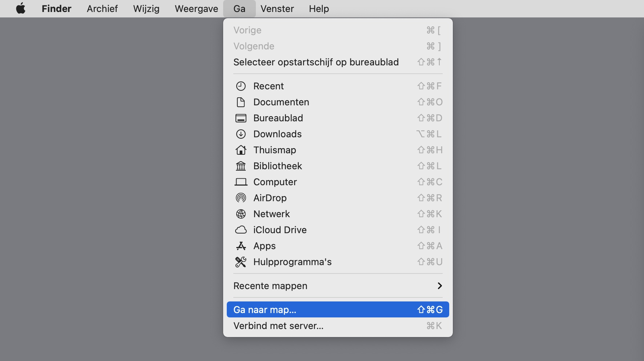This screenshot has height=361, width=644.
Task: Click the ⇧⌘H shortcut beside Thuismap
Action: (x=430, y=150)
